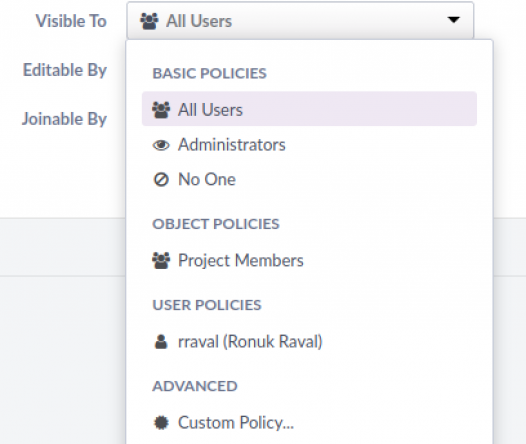The height and width of the screenshot is (444, 526).
Task: Click the gear icon beside Custom Policy
Action: coord(161,423)
